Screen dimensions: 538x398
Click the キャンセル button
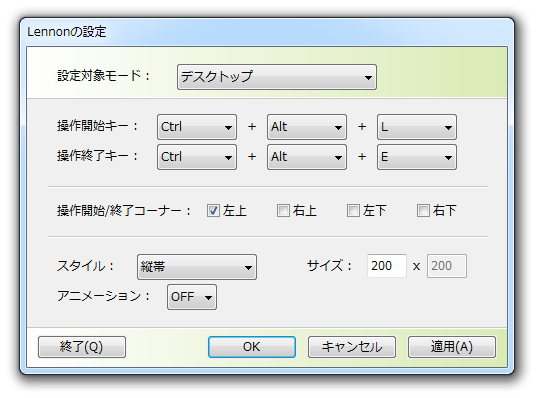click(352, 347)
